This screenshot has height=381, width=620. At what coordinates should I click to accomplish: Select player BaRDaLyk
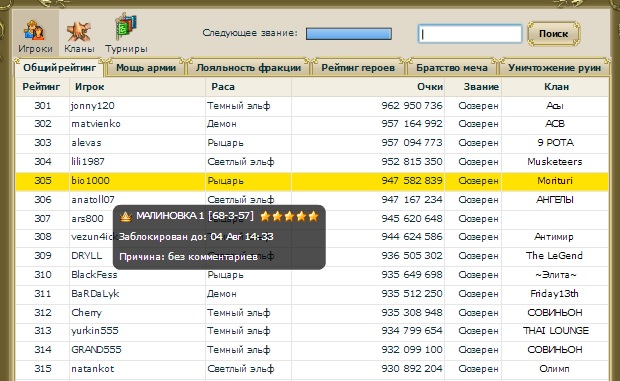tap(95, 294)
